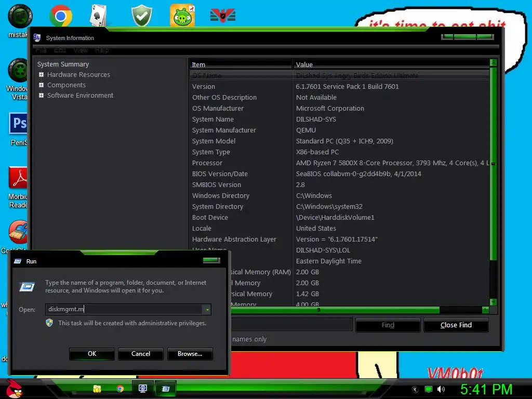Select the 'QEMU' value
Screen dimensions: 532x399
tap(306, 130)
